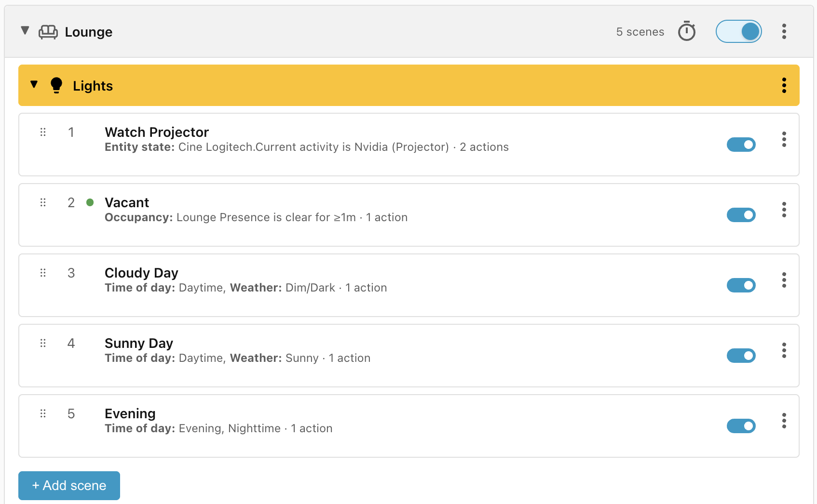Click the Add scene button

tap(69, 486)
